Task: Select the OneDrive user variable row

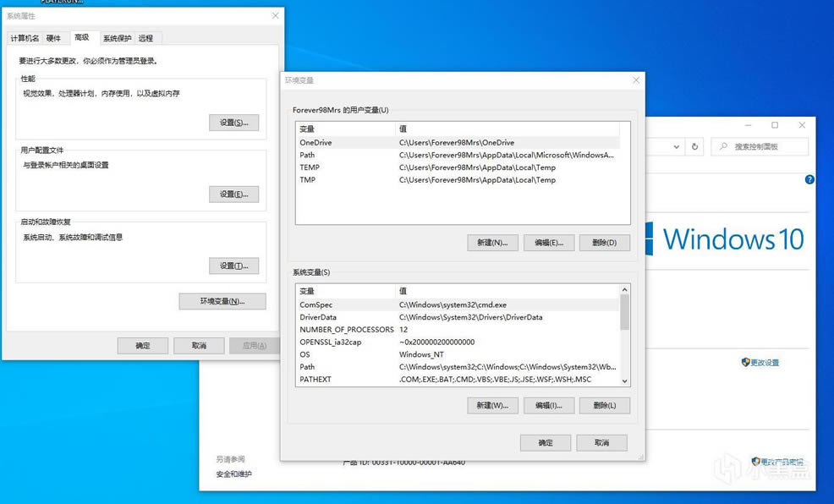Action: coord(458,142)
